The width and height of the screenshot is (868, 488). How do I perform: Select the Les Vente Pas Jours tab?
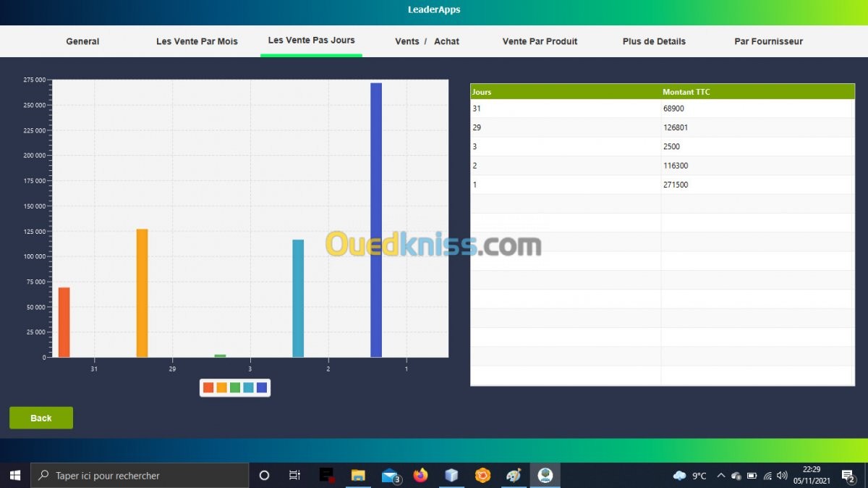pos(311,41)
